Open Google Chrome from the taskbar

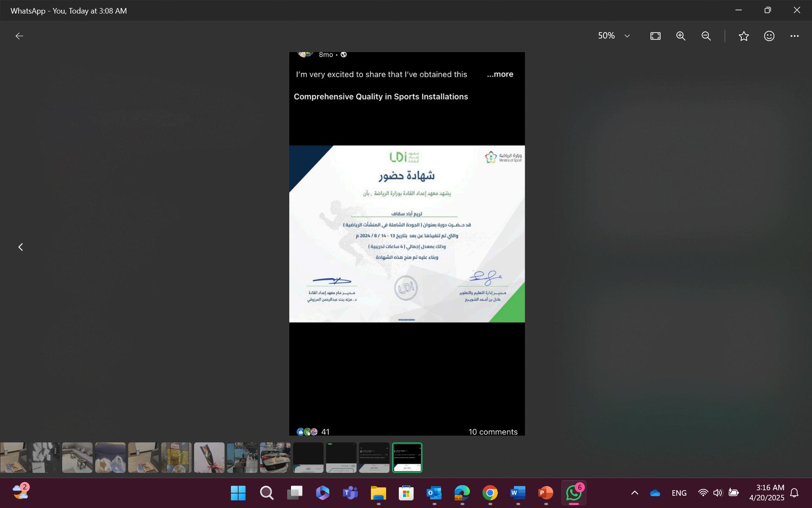pos(490,493)
